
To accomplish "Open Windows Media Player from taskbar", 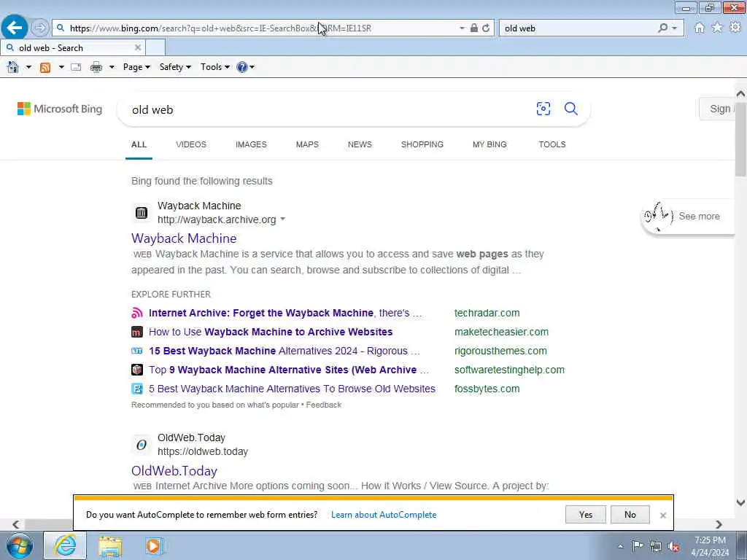I will (x=154, y=546).
